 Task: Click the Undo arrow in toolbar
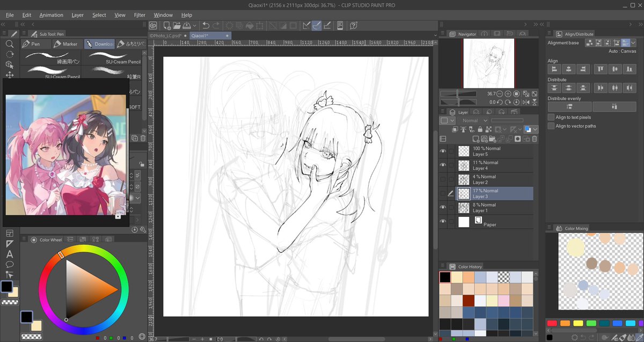point(206,25)
